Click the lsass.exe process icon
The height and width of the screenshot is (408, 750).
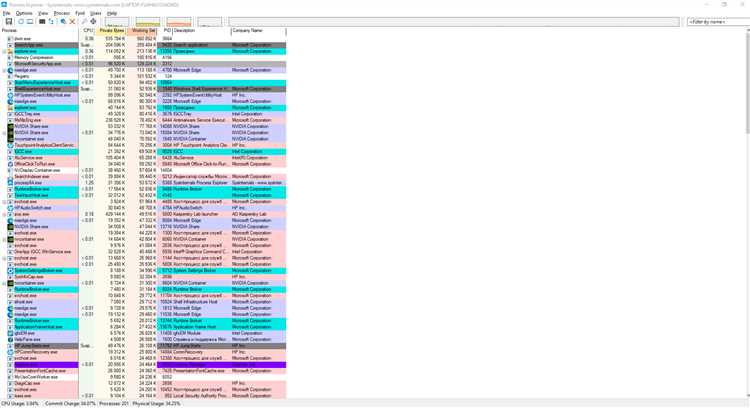(10, 396)
